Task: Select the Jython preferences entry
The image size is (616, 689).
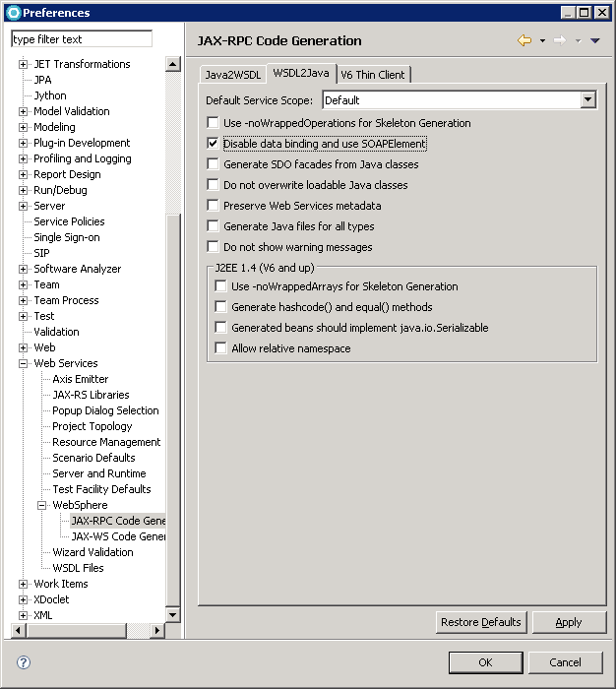Action: [50, 95]
